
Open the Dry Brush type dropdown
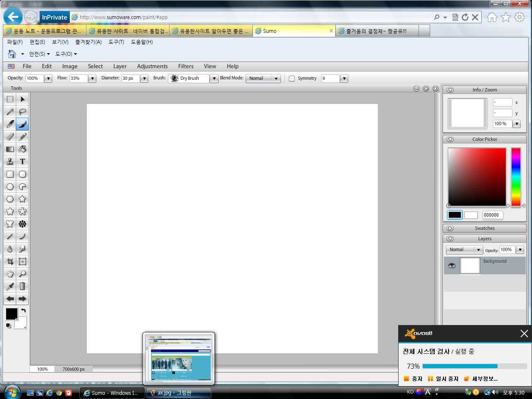click(214, 79)
